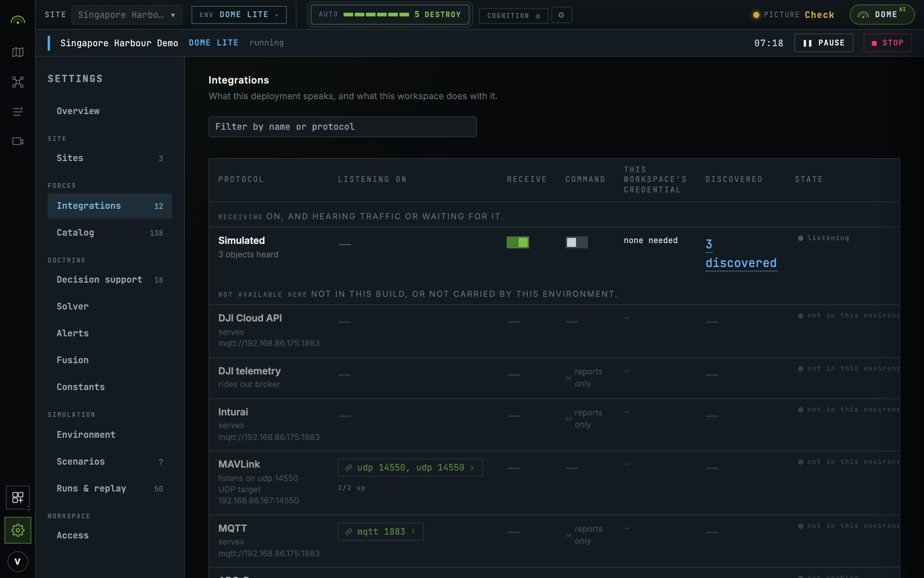Open Fusion settings

110,360
